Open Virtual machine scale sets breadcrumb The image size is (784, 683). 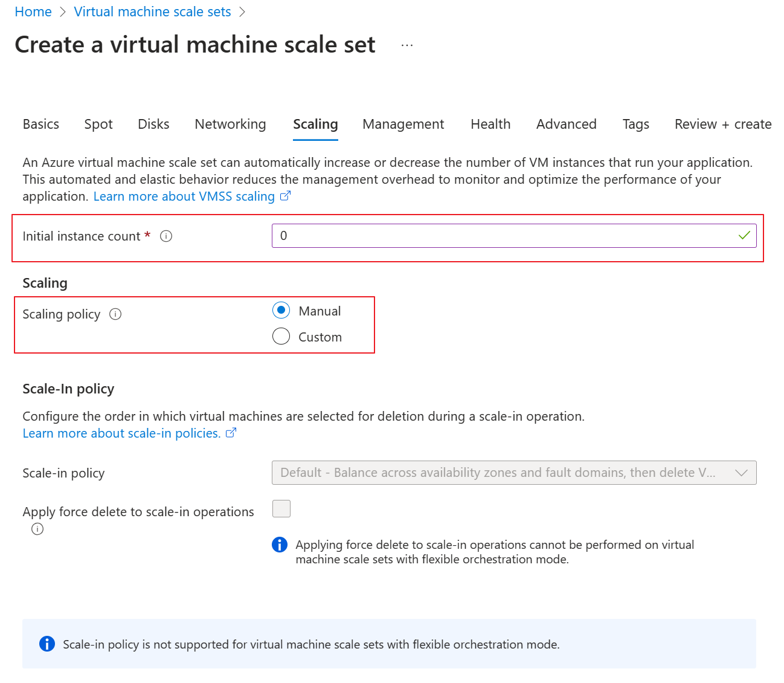tap(152, 11)
